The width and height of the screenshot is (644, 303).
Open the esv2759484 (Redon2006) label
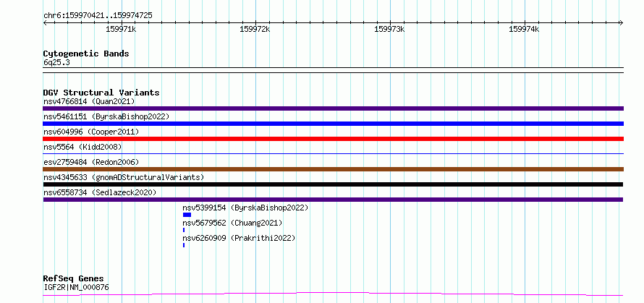91,162
